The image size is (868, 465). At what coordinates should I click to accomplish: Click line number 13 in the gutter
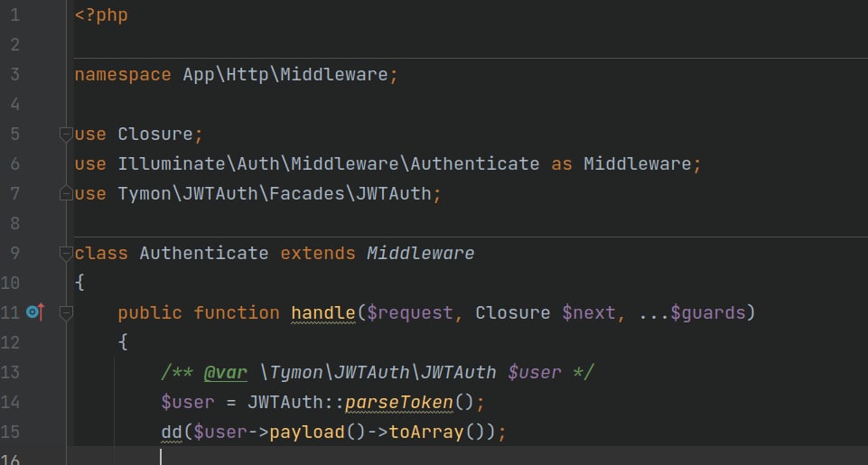click(x=10, y=372)
